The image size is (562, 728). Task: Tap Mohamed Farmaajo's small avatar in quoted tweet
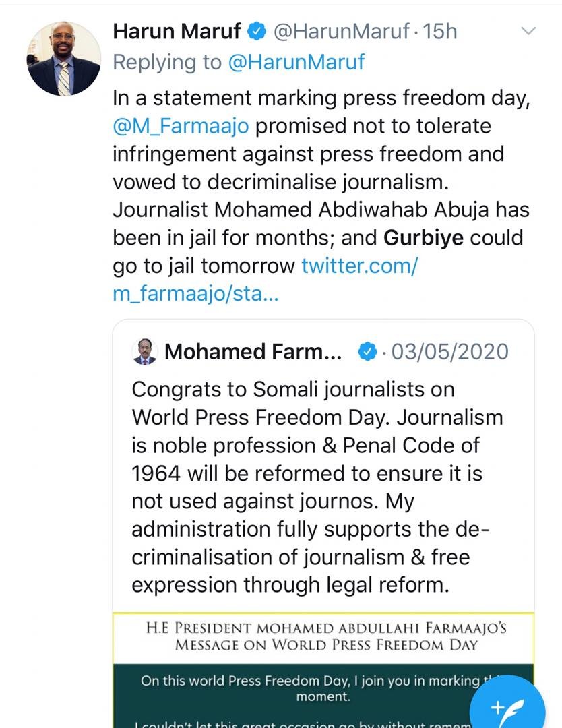coord(145,352)
